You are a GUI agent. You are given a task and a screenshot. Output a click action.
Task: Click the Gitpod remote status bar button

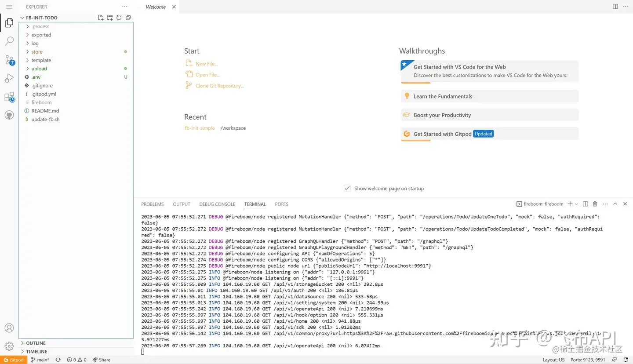(13, 360)
